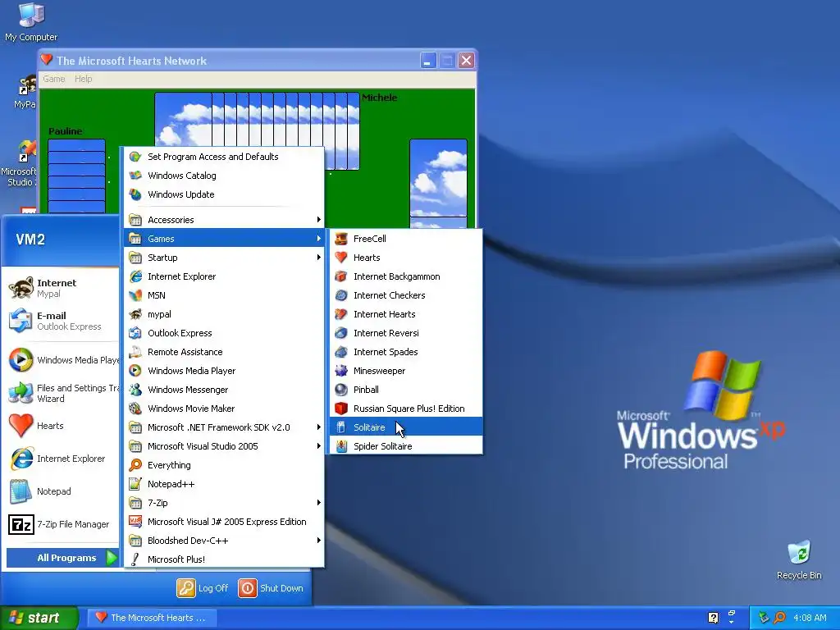The width and height of the screenshot is (840, 630).
Task: Open Internet Explorer in recent programs list
Action: coord(62,459)
